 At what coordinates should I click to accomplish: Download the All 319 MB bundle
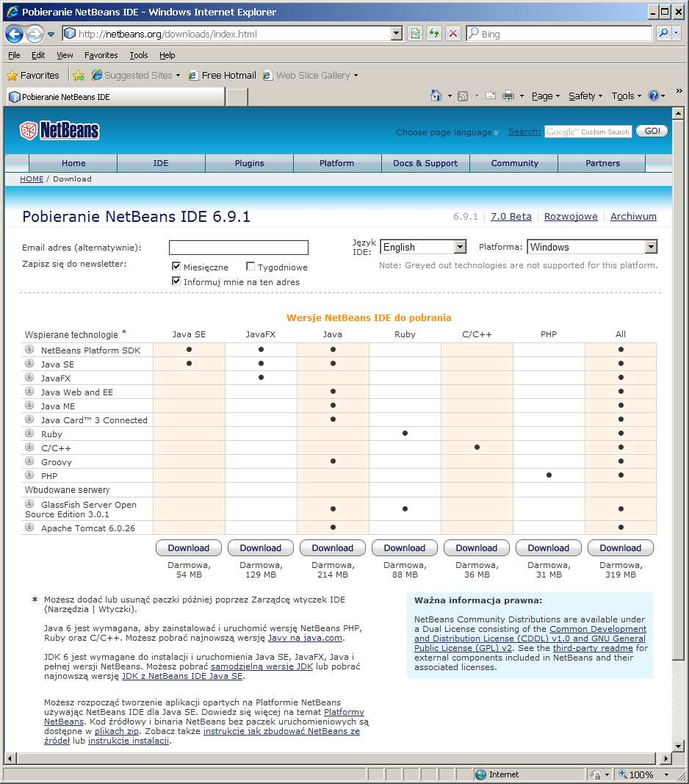tap(621, 548)
